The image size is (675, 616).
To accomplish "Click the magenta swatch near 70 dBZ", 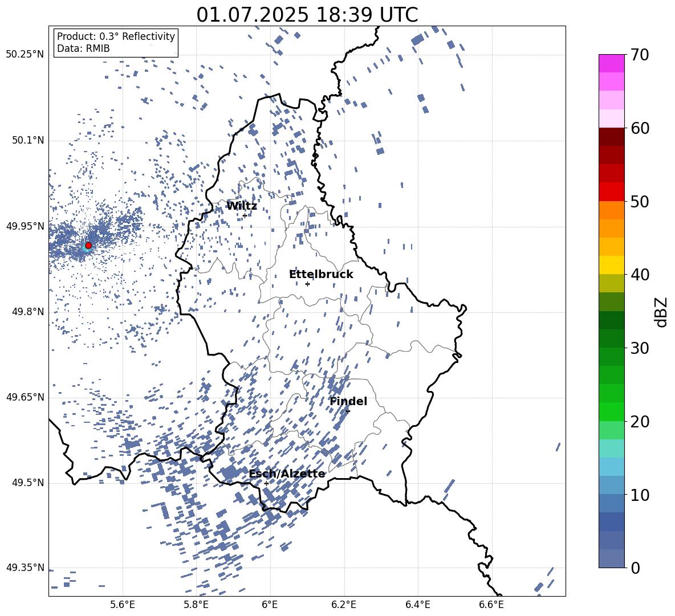I will point(612,63).
